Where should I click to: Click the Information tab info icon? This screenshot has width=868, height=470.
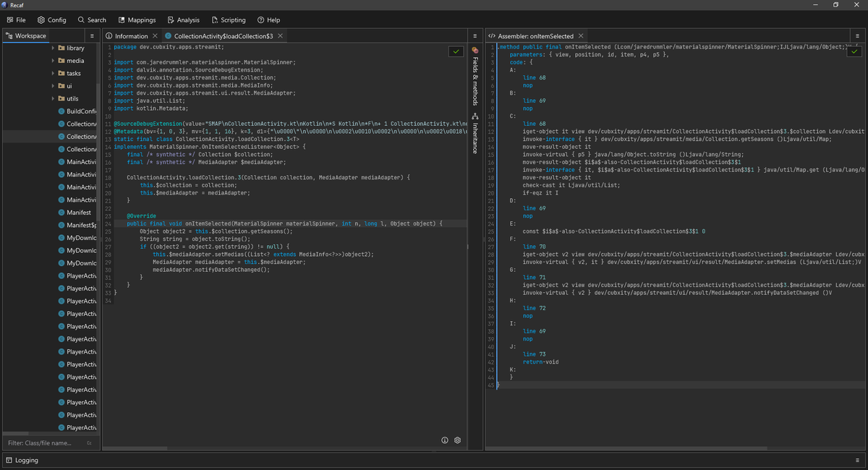[x=109, y=35]
